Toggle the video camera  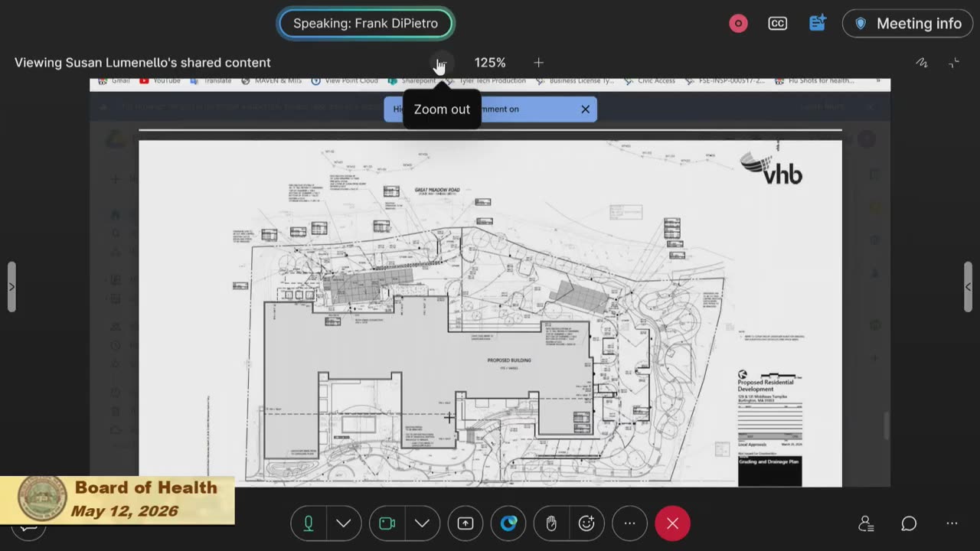pyautogui.click(x=387, y=523)
